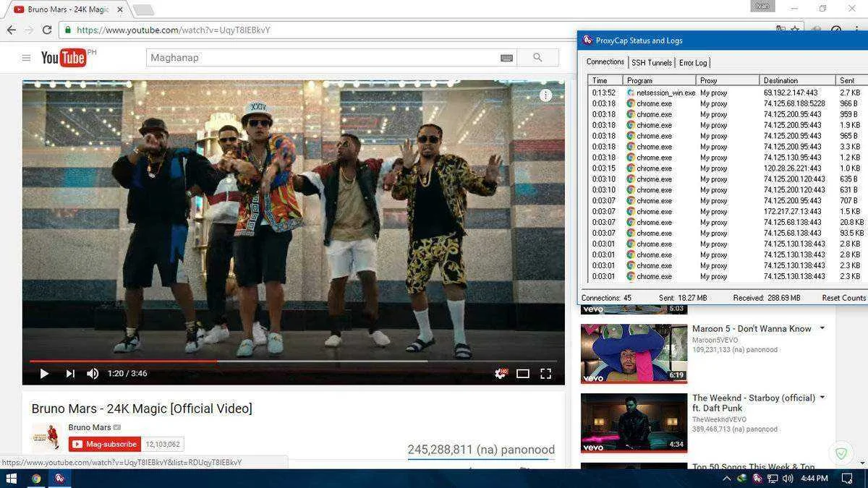The image size is (868, 488).
Task: Open the Error Log tab
Action: click(x=693, y=62)
